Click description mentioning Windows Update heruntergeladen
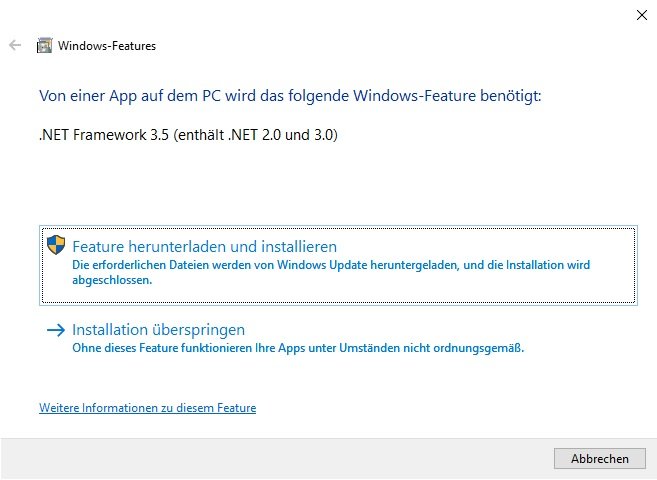Image resolution: width=657 pixels, height=480 pixels. point(331,272)
